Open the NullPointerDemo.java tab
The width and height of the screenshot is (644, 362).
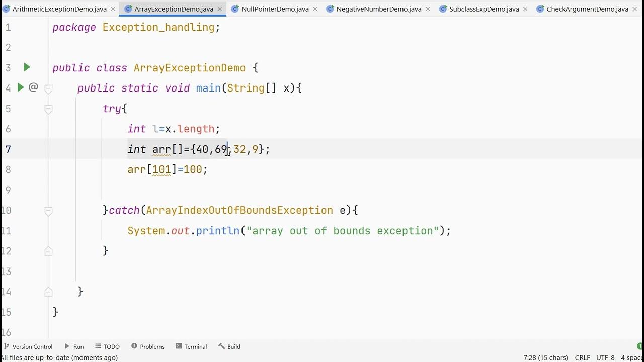point(275,9)
